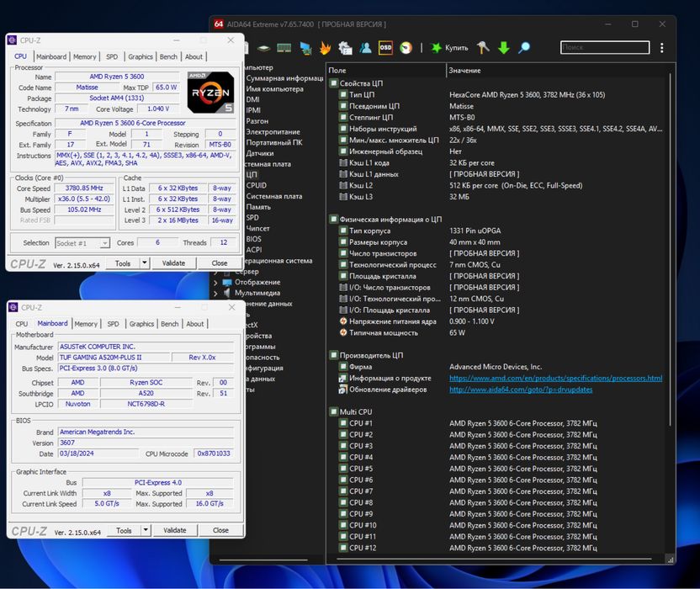Switch to Memory tab in upper CPU-Z window
Image resolution: width=700 pixels, height=589 pixels.
coord(84,56)
